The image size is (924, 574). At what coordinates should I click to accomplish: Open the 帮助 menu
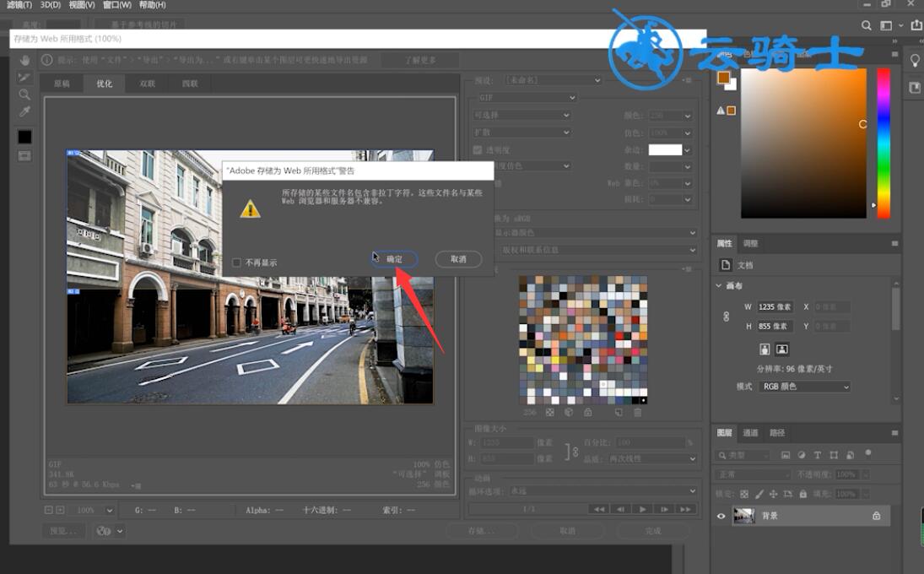153,5
